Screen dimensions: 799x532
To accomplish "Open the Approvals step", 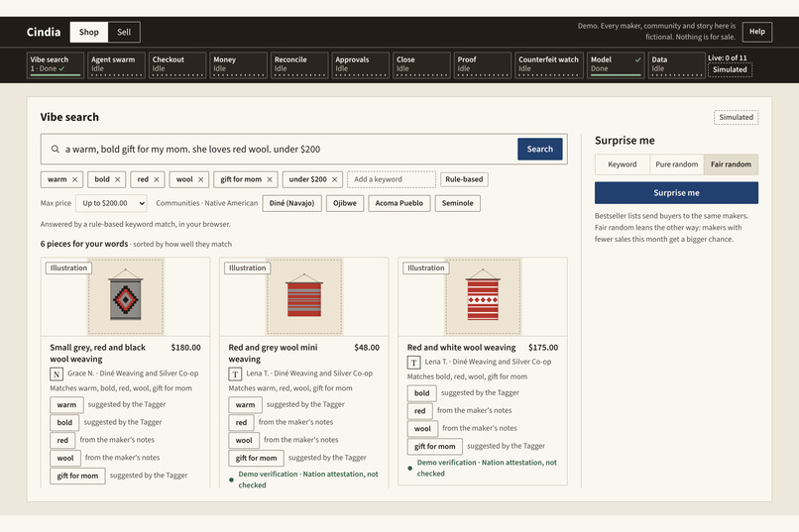I will click(x=360, y=64).
